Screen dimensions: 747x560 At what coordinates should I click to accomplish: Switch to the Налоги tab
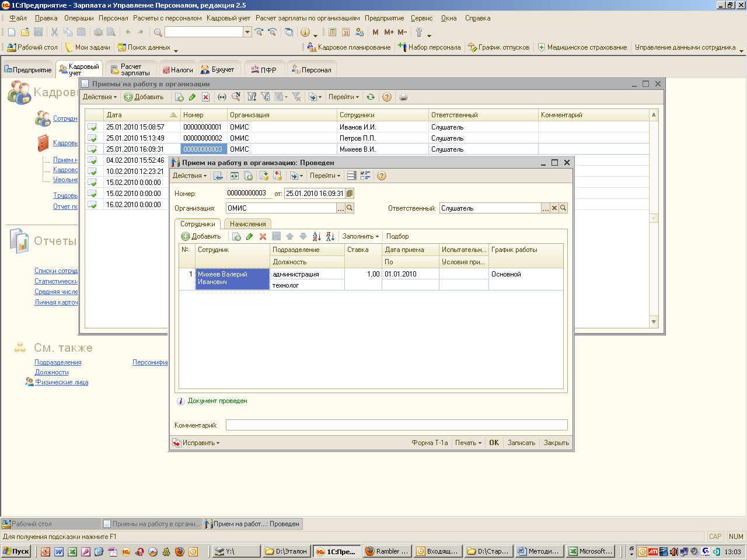coord(177,69)
